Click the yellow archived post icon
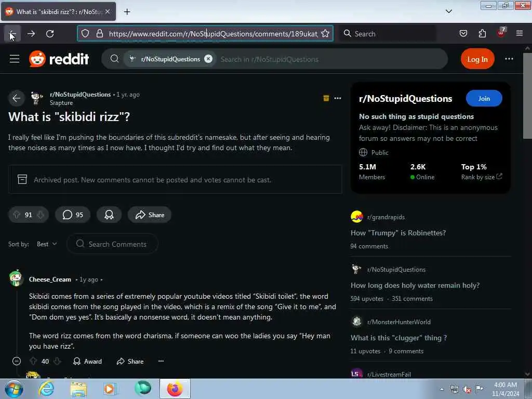 [326, 98]
